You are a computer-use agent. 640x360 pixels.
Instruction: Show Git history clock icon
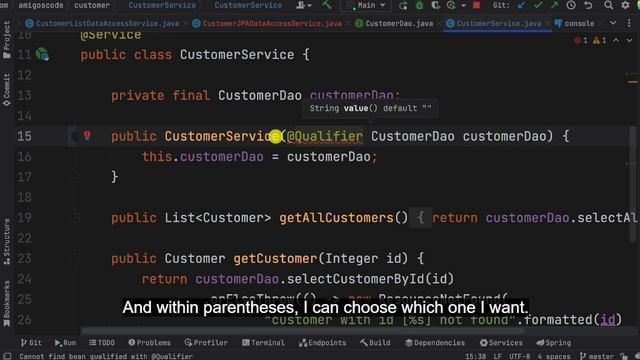[571, 5]
